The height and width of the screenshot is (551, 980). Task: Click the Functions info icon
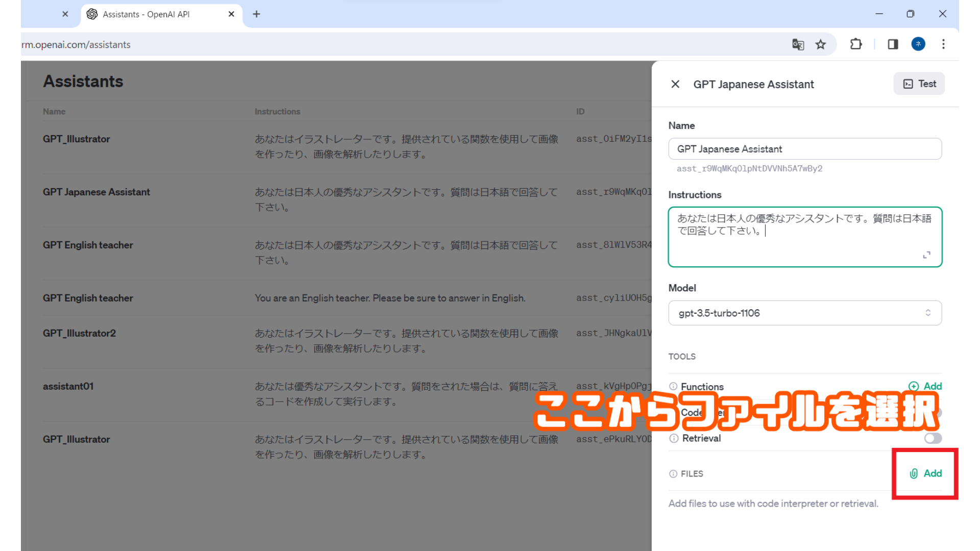(673, 386)
